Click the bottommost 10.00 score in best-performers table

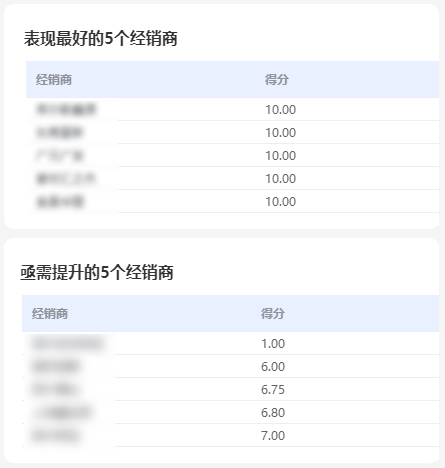281,202
